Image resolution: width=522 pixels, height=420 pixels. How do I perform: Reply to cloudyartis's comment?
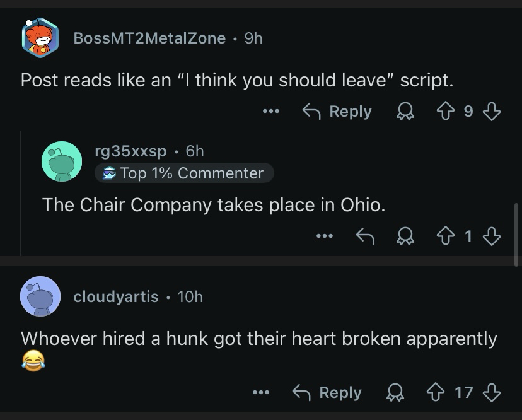[327, 392]
